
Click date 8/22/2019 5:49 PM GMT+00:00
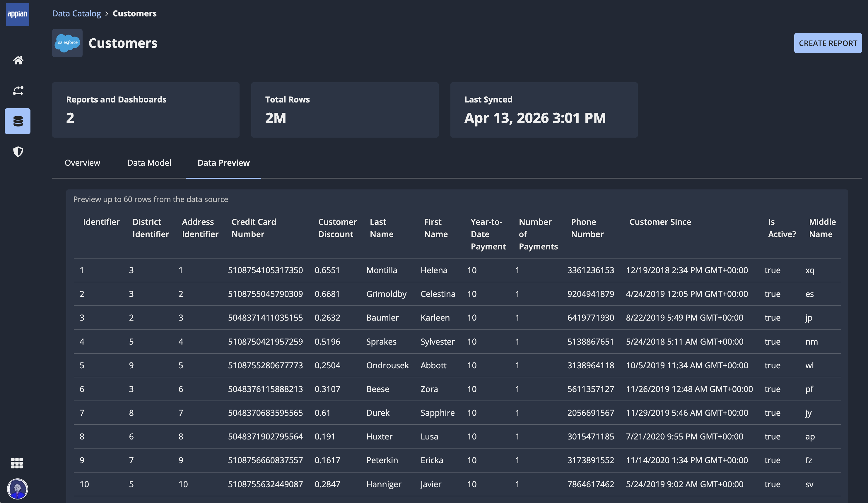click(x=684, y=318)
